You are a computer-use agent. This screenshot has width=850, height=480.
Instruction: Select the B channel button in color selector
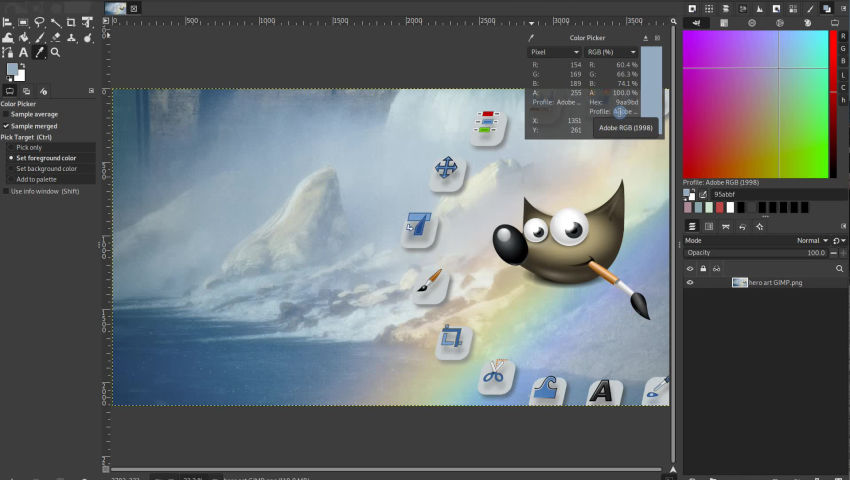click(x=843, y=61)
